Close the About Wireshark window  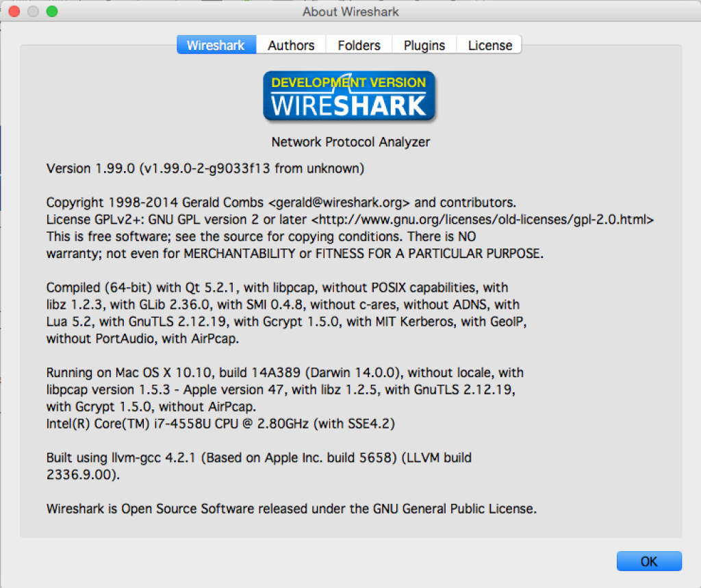coord(14,11)
